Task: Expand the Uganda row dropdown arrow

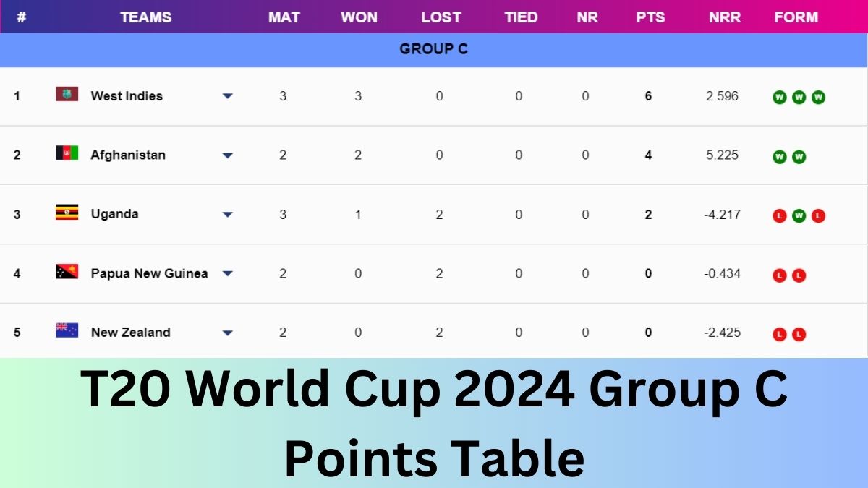Action: 227,215
